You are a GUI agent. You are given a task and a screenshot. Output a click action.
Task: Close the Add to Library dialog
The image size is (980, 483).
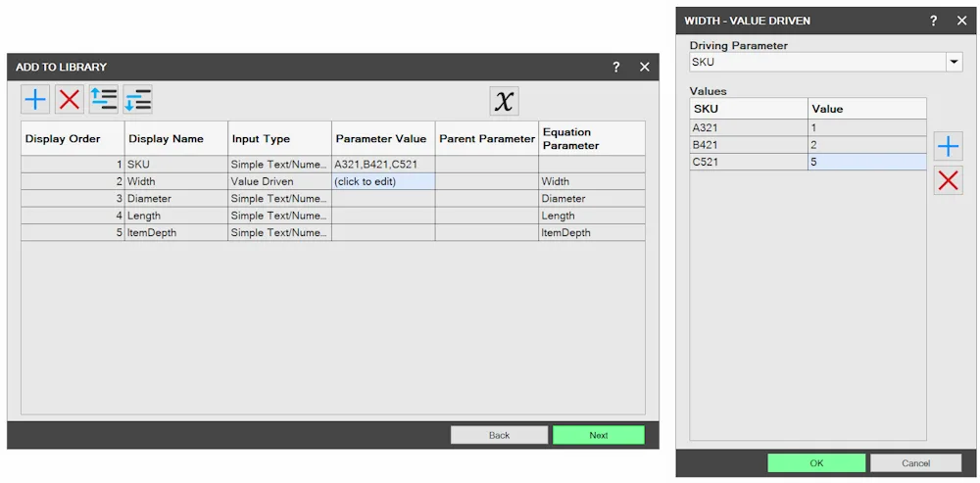click(x=645, y=67)
